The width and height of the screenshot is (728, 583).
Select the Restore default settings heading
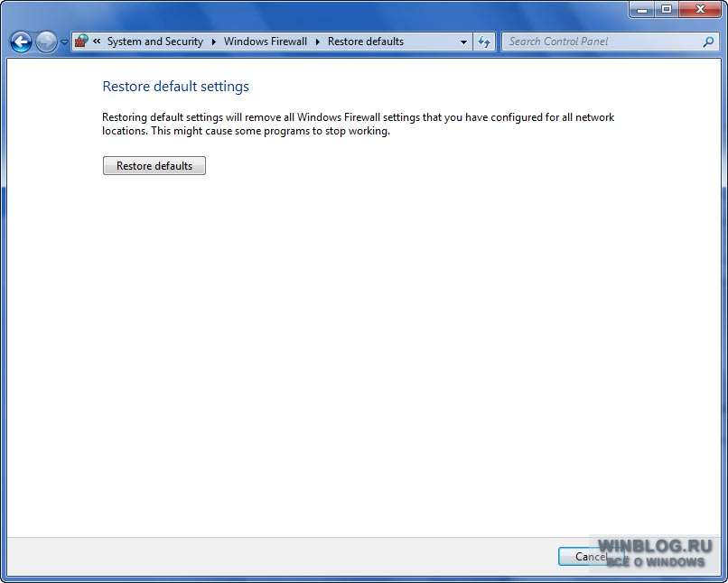(175, 87)
